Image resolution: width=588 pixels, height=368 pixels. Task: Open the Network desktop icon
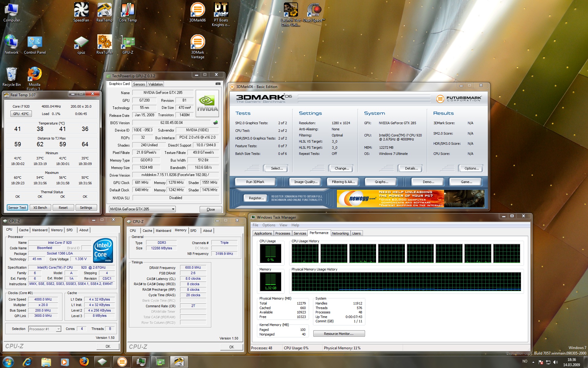tap(12, 44)
